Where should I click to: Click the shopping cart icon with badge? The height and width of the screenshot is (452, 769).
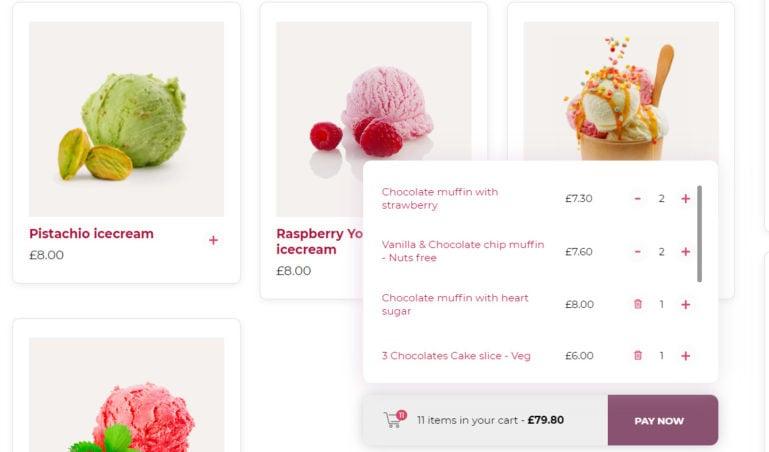pos(395,419)
